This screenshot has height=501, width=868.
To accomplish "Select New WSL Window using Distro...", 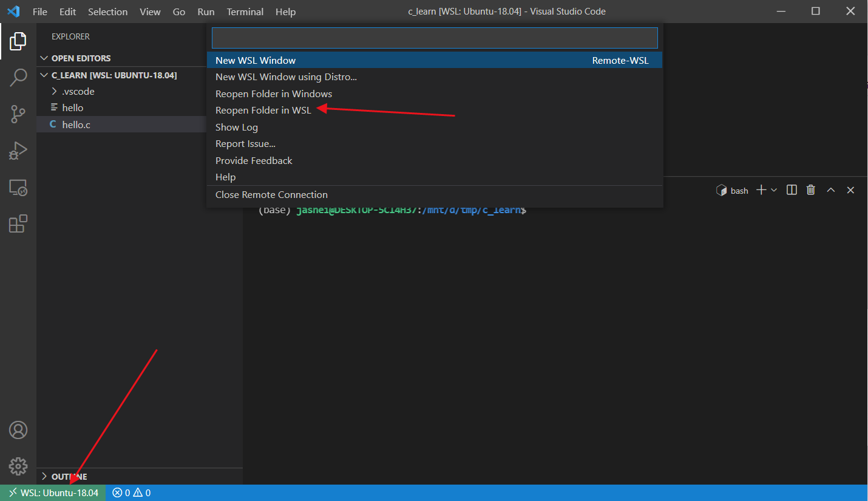I will pyautogui.click(x=435, y=77).
